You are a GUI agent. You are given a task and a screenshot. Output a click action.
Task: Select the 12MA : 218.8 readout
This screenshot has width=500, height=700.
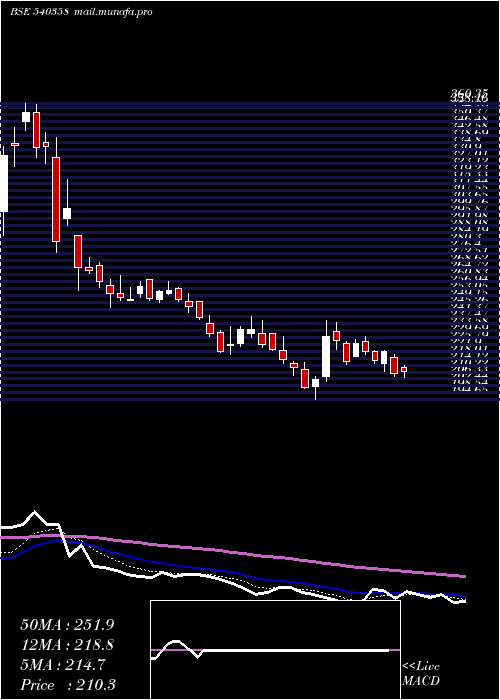point(67,645)
